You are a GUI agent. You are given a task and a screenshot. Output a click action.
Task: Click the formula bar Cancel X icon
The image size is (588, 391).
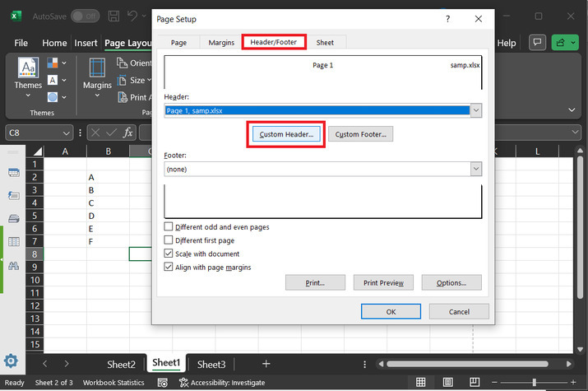[95, 133]
